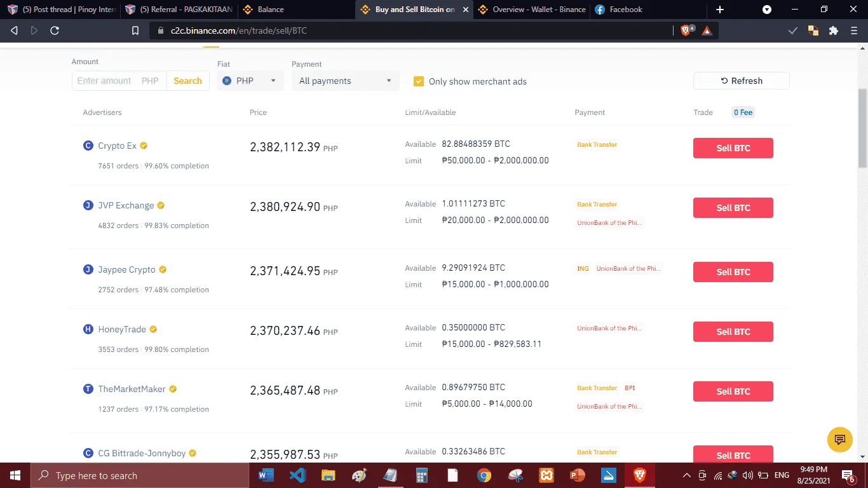Expand the All payments dropdown
868x488 pixels.
click(345, 81)
